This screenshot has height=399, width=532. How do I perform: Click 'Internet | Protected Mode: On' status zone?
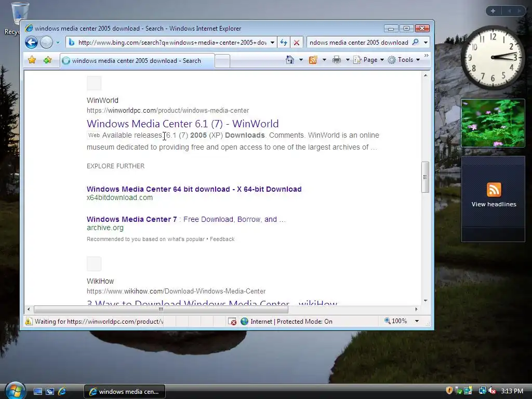coord(286,321)
